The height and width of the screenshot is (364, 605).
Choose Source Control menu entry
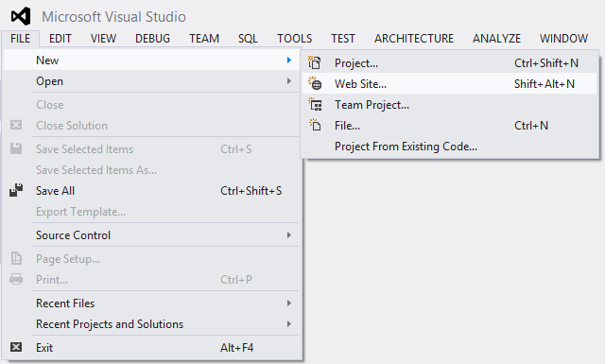pyautogui.click(x=151, y=235)
